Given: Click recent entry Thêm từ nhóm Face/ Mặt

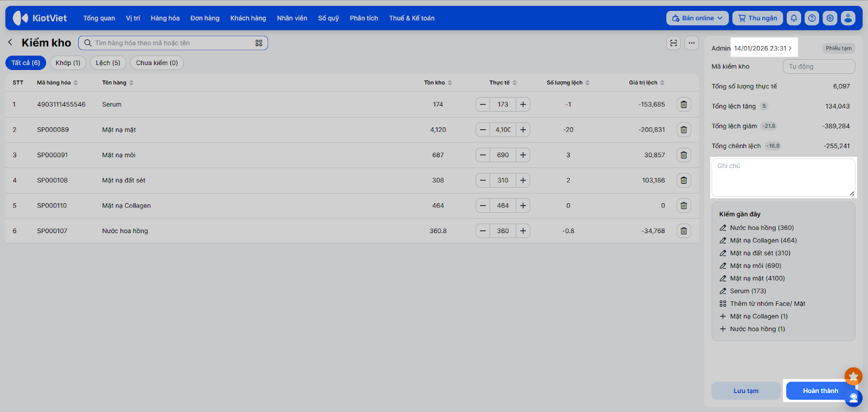Looking at the screenshot, I should click(x=767, y=304).
